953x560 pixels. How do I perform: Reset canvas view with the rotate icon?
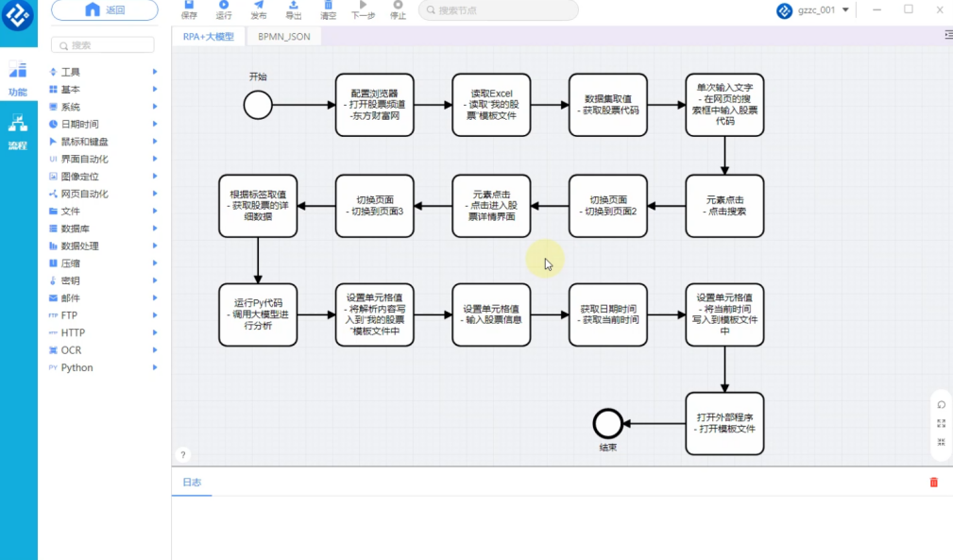click(x=941, y=404)
